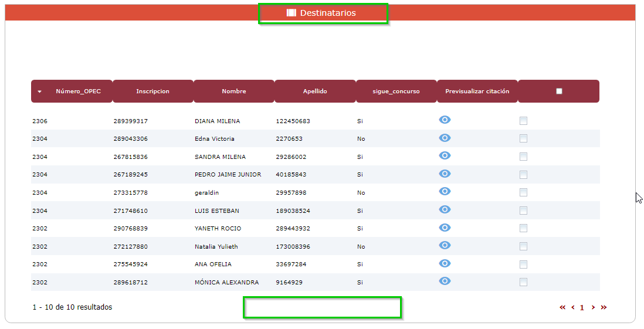Select checkbox in ANA OFELIA row
This screenshot has height=329, width=644.
pos(523,264)
